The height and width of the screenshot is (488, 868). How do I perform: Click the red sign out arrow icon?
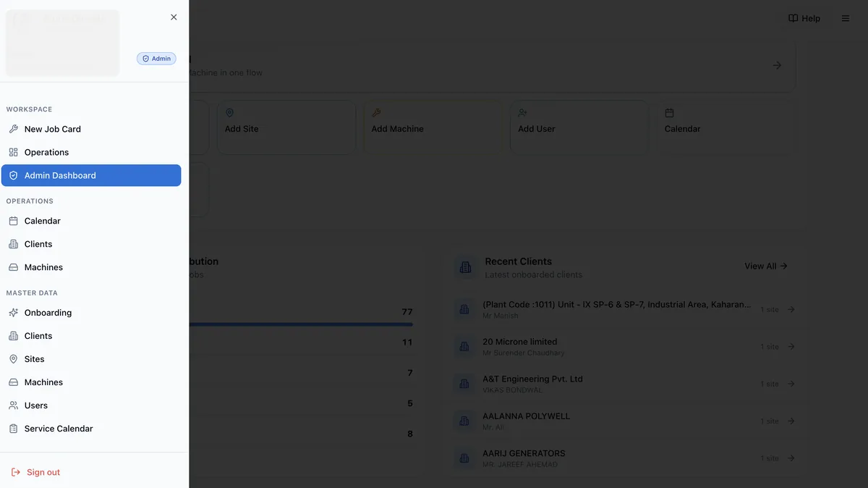(x=16, y=472)
